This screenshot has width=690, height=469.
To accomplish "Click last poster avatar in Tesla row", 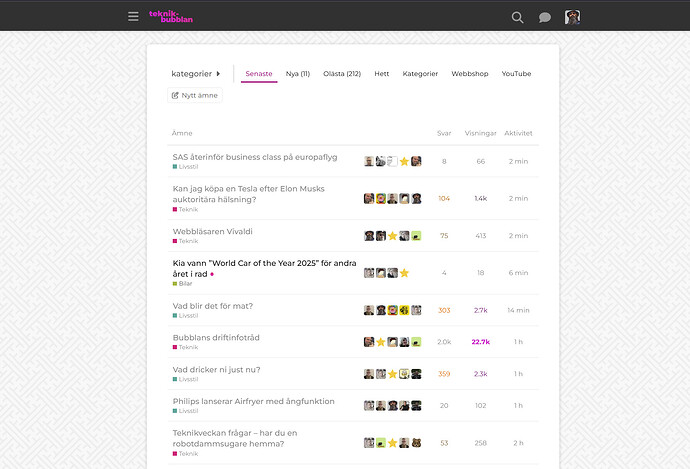I will [x=416, y=198].
